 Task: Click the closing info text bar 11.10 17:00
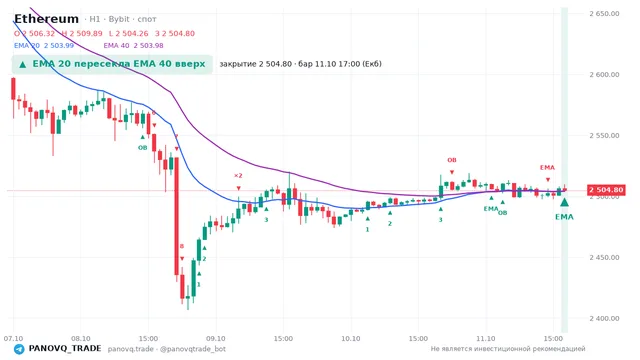point(300,64)
